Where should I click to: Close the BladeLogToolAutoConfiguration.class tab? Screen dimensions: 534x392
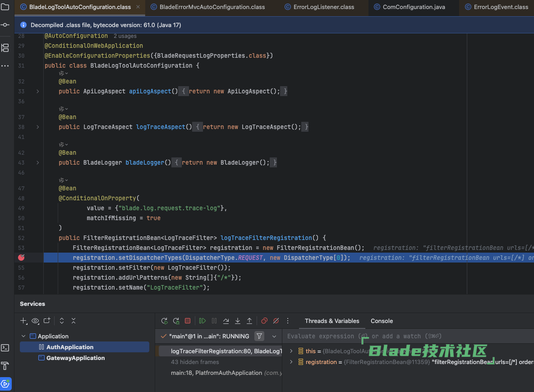coord(138,7)
